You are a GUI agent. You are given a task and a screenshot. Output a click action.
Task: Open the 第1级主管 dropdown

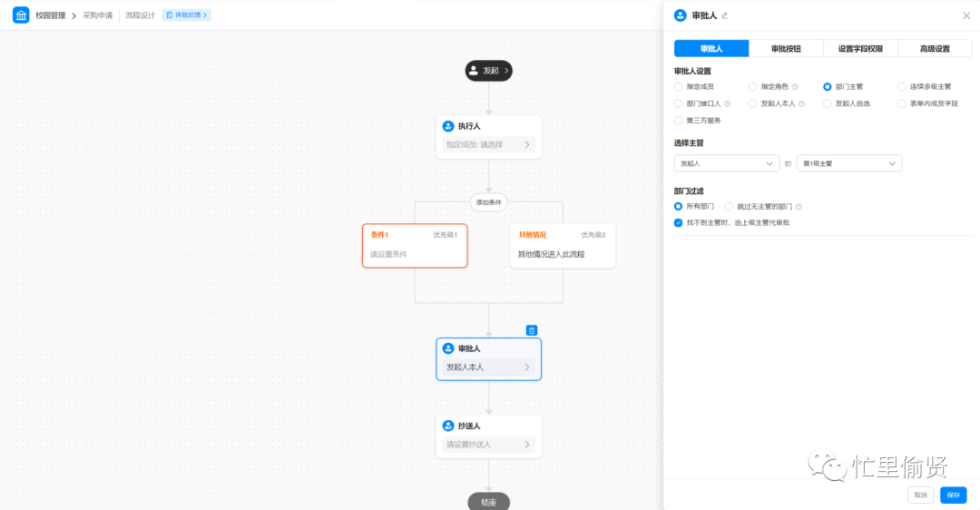848,163
